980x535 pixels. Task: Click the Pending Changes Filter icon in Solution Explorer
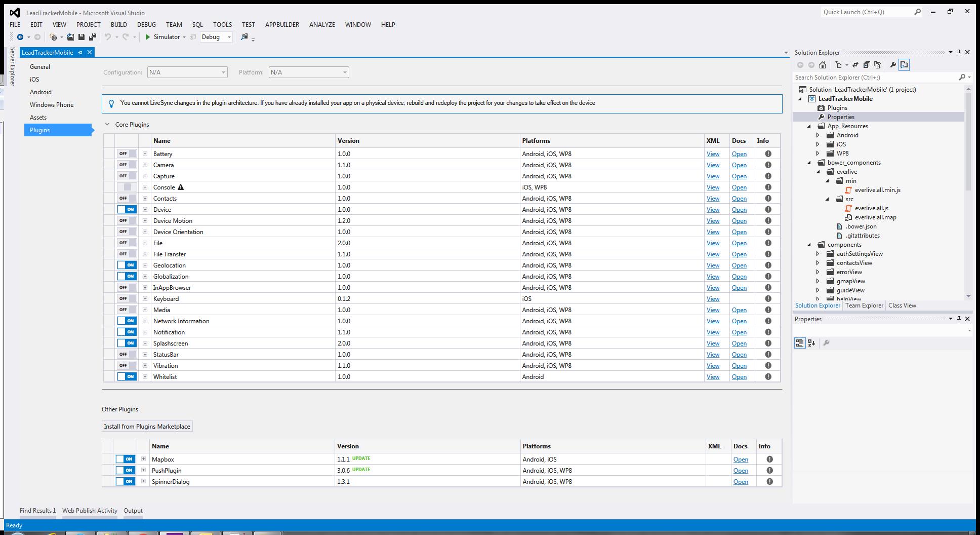click(x=839, y=65)
